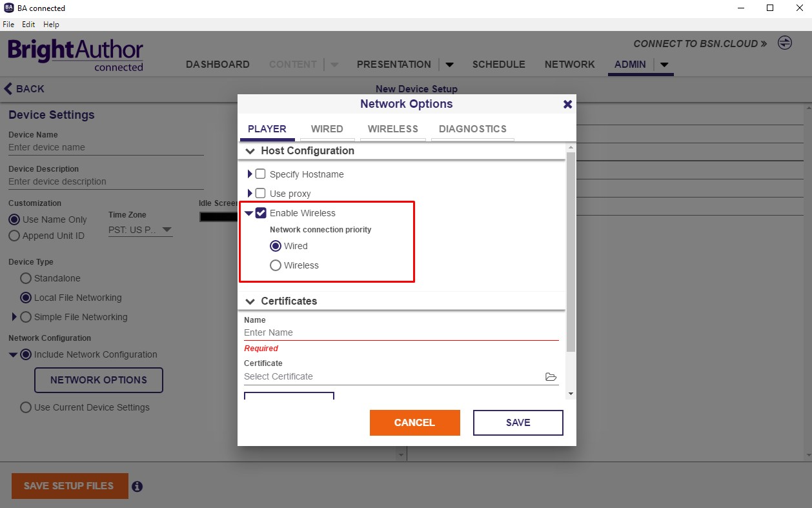
Task: Select Standalone device type
Action: (26, 278)
